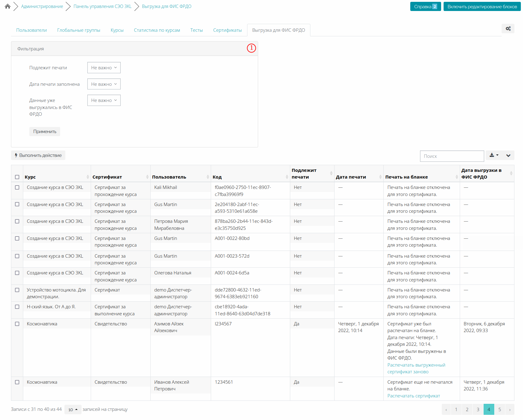Go to the home icon in breadcrumbs
This screenshot has height=420, width=523.
tap(8, 6)
